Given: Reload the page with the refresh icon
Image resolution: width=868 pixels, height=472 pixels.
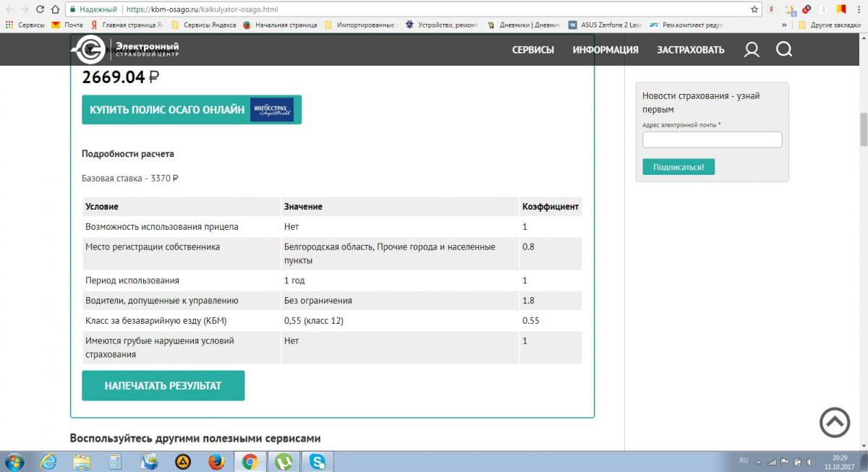Looking at the screenshot, I should (39, 10).
